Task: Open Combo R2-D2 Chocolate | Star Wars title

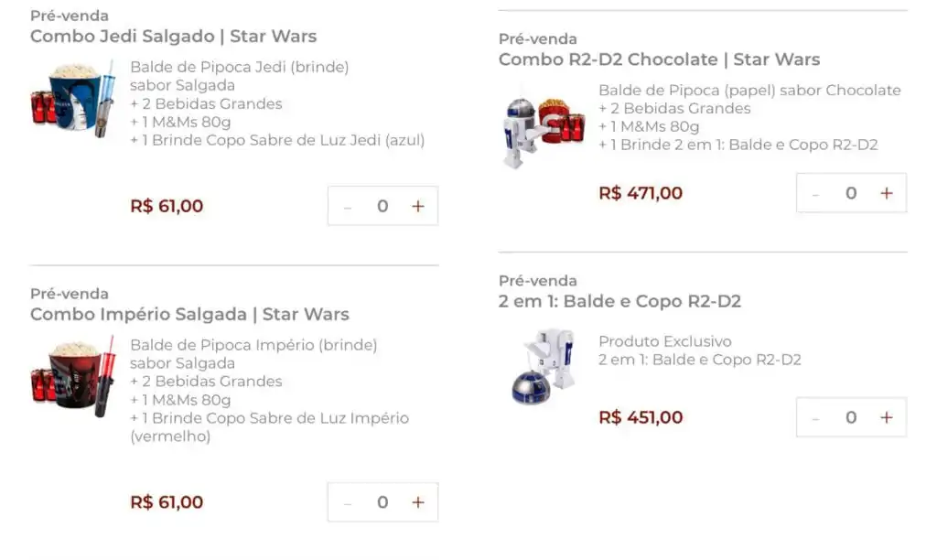Action: pos(659,59)
